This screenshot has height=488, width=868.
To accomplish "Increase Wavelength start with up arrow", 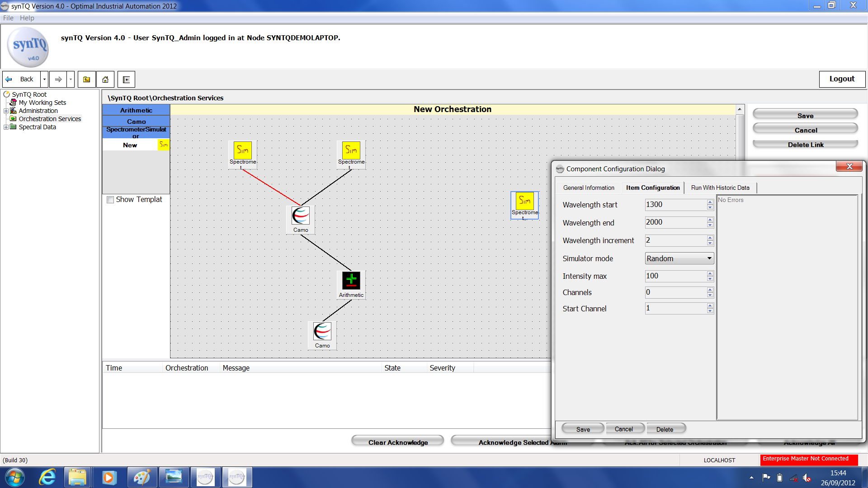I will pos(710,202).
